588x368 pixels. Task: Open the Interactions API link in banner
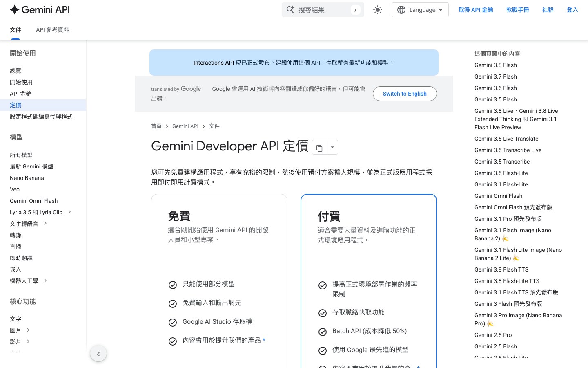[x=214, y=63]
